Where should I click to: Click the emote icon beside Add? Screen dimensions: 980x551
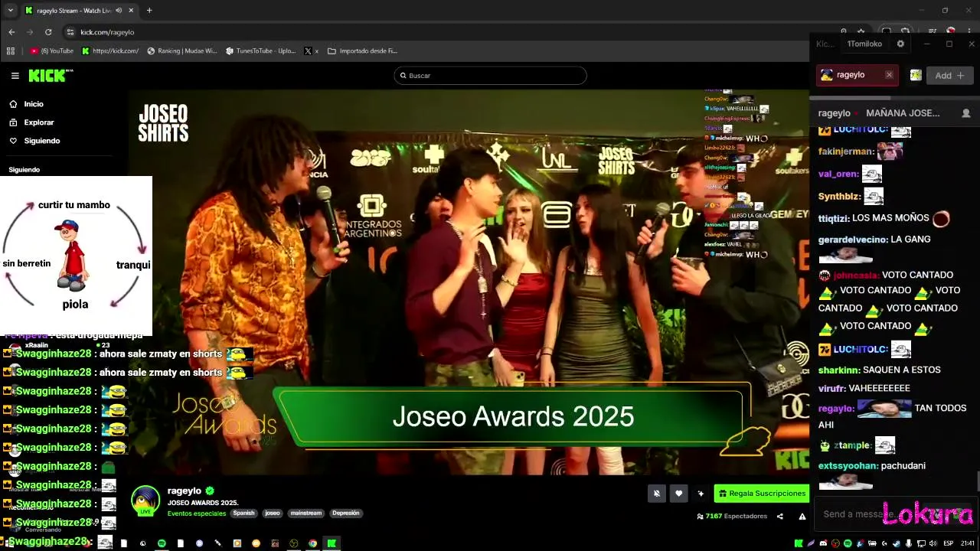click(915, 75)
